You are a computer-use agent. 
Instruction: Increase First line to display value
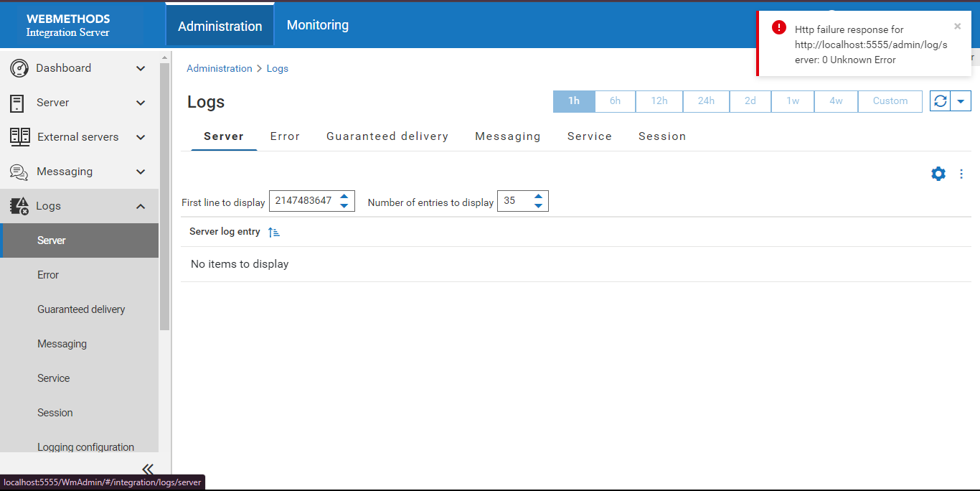coord(344,196)
